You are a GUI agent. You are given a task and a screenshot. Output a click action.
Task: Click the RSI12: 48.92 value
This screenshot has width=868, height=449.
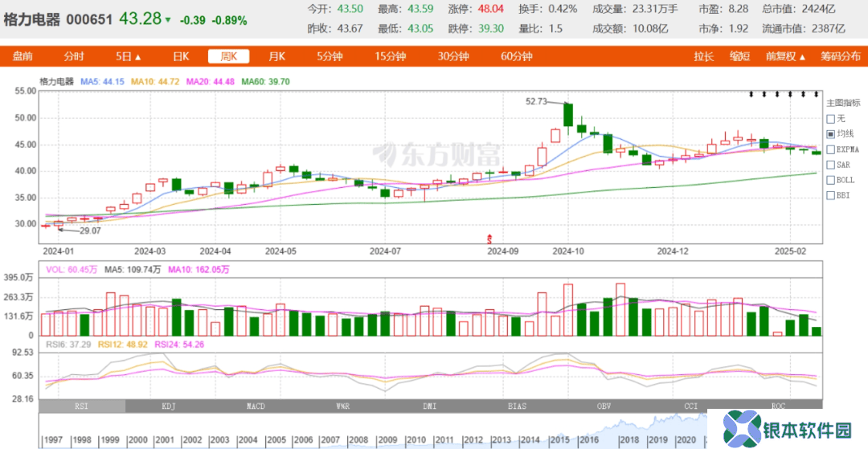pos(121,345)
